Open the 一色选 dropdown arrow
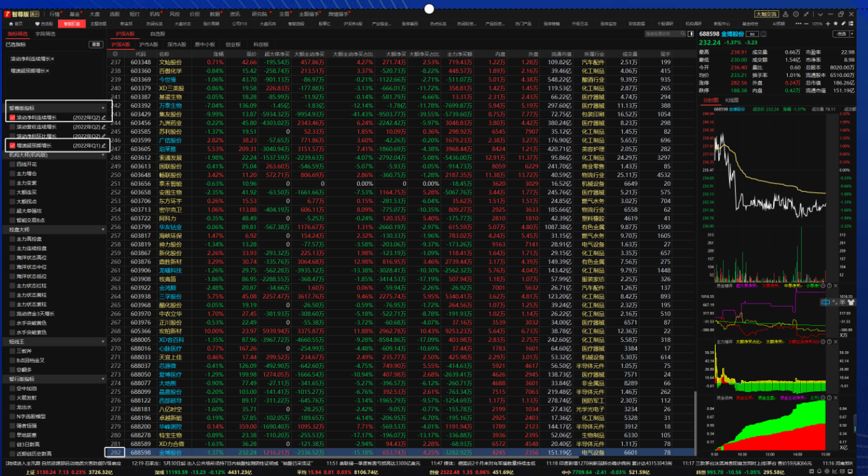The height and width of the screenshot is (476, 868). (851, 34)
